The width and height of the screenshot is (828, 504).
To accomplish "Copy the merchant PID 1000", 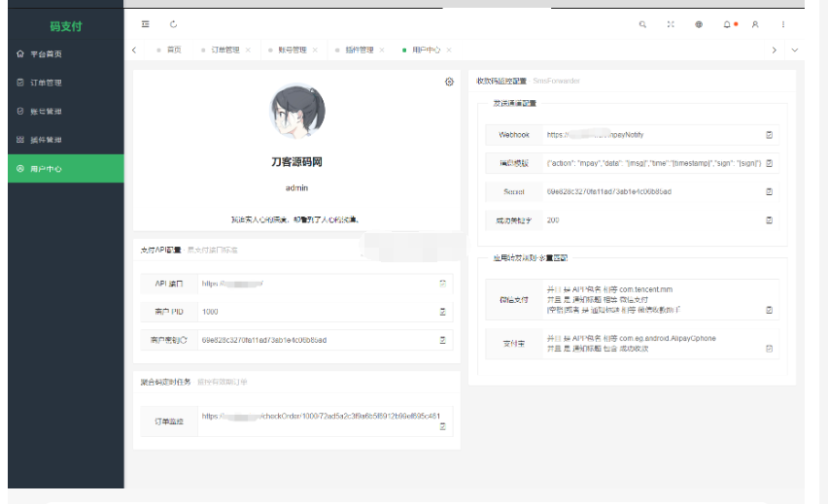I will pos(442,312).
